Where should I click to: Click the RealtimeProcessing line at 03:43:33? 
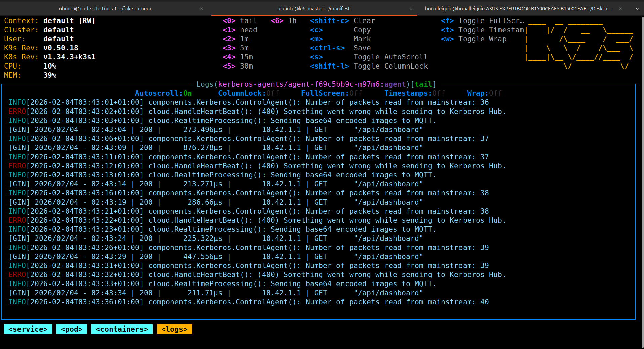click(x=222, y=284)
